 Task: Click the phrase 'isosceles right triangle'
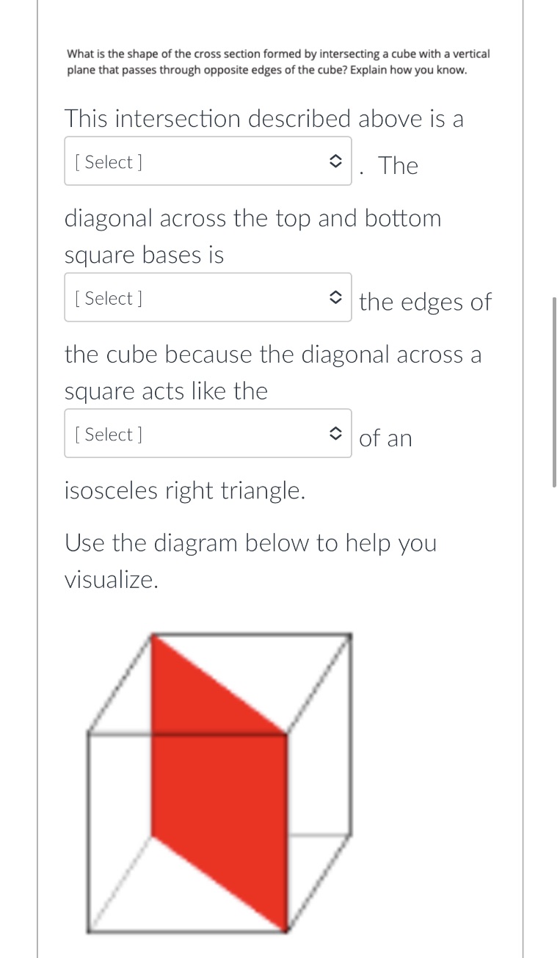[x=184, y=490]
